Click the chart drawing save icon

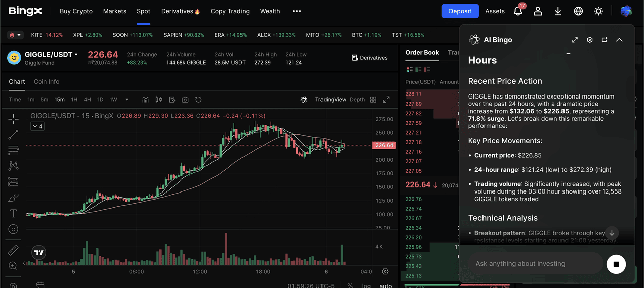[172, 100]
